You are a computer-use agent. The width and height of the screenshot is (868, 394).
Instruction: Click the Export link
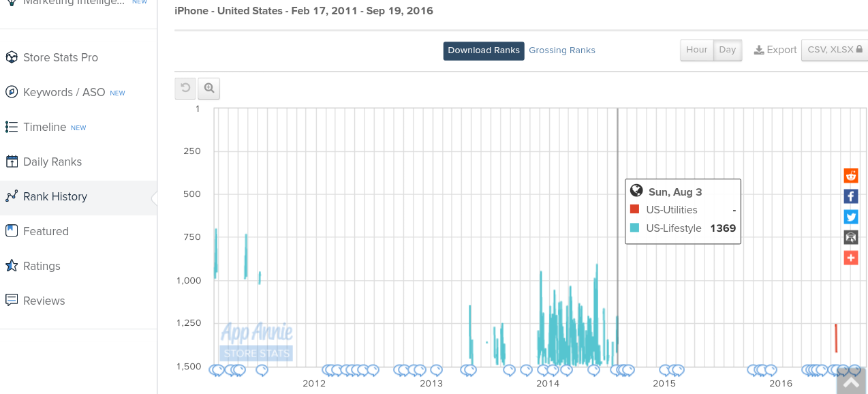775,50
